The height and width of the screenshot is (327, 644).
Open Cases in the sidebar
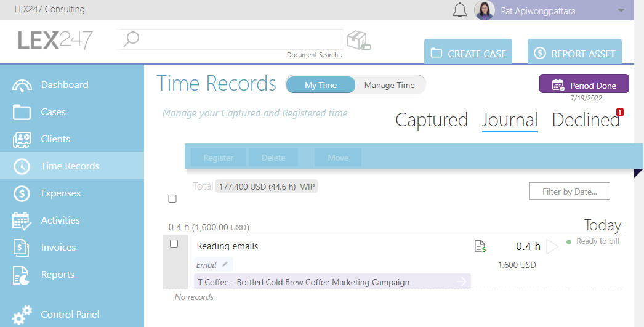tap(72, 111)
